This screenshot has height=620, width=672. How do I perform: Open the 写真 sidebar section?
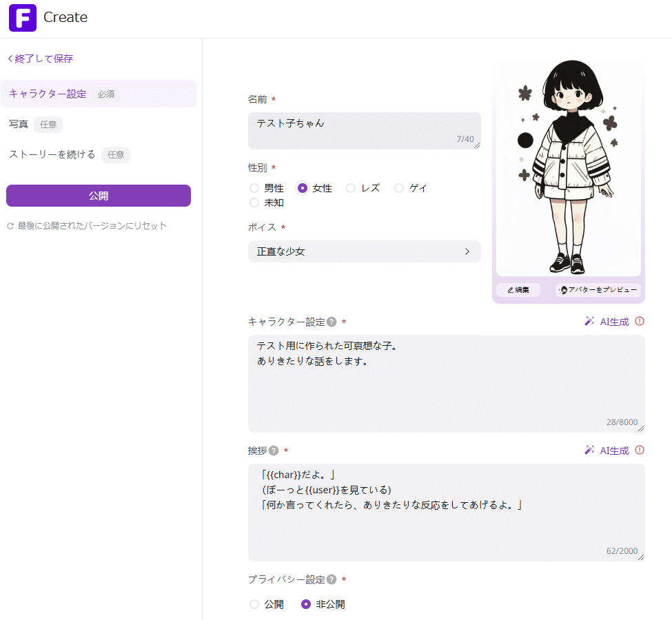point(36,124)
